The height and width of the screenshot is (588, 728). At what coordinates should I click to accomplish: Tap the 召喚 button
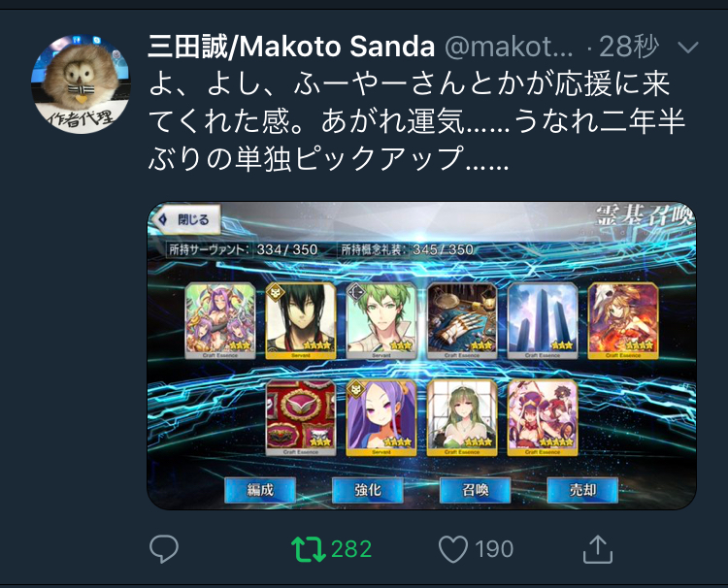[475, 490]
